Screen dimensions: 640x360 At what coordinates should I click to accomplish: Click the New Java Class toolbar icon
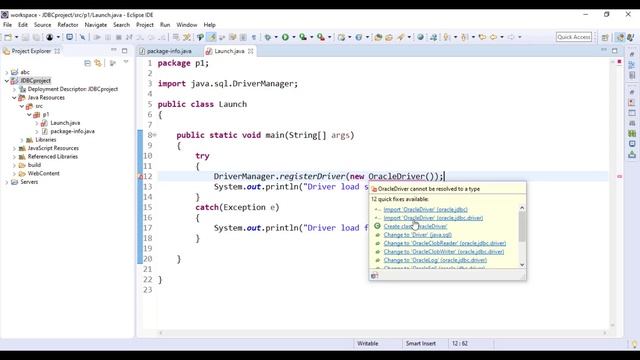358,37
